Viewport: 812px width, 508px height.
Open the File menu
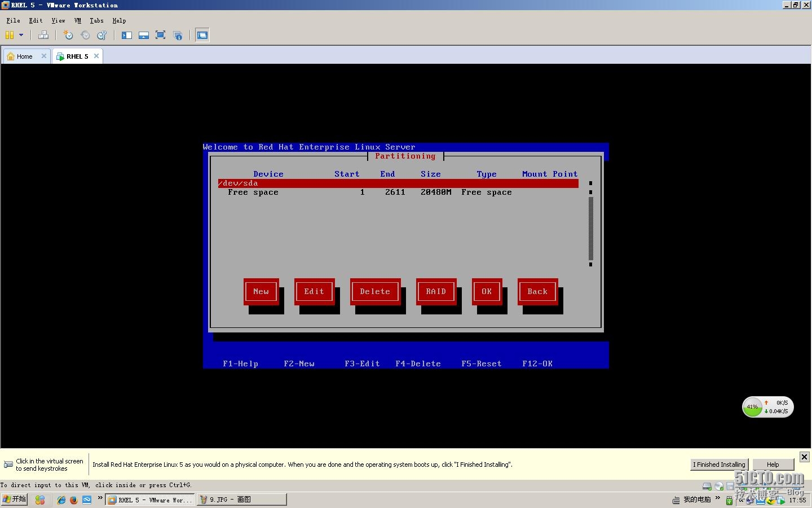(x=13, y=20)
